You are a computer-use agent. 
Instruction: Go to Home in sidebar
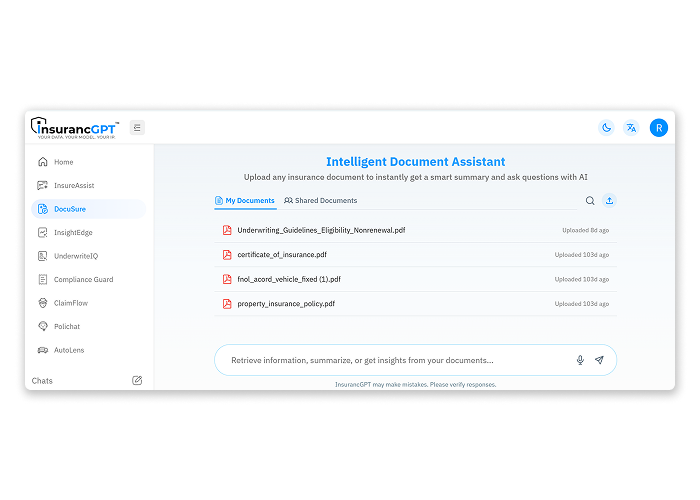click(88, 162)
